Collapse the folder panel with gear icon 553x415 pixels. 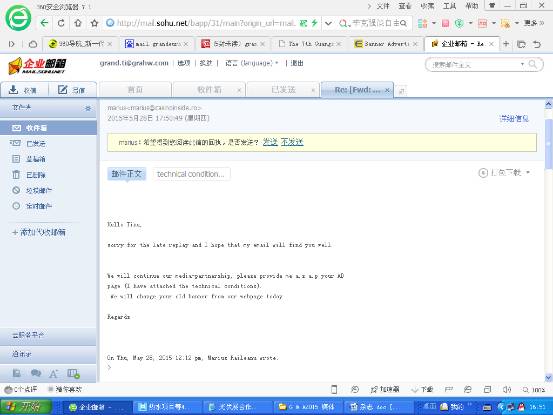click(88, 108)
